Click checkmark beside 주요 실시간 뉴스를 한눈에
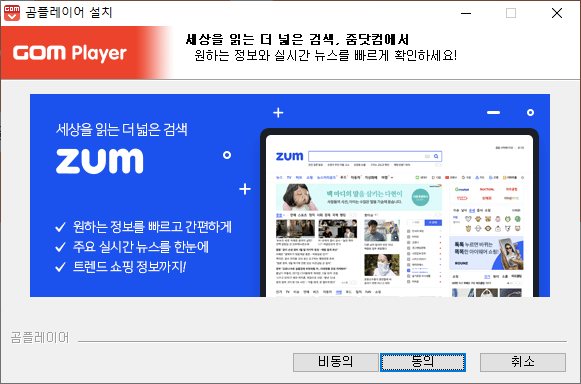Image resolution: width=581 pixels, height=384 pixels. [x=60, y=247]
